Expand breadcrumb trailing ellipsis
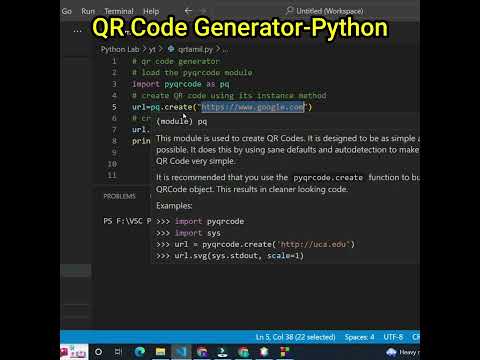The image size is (480, 360). click(225, 49)
